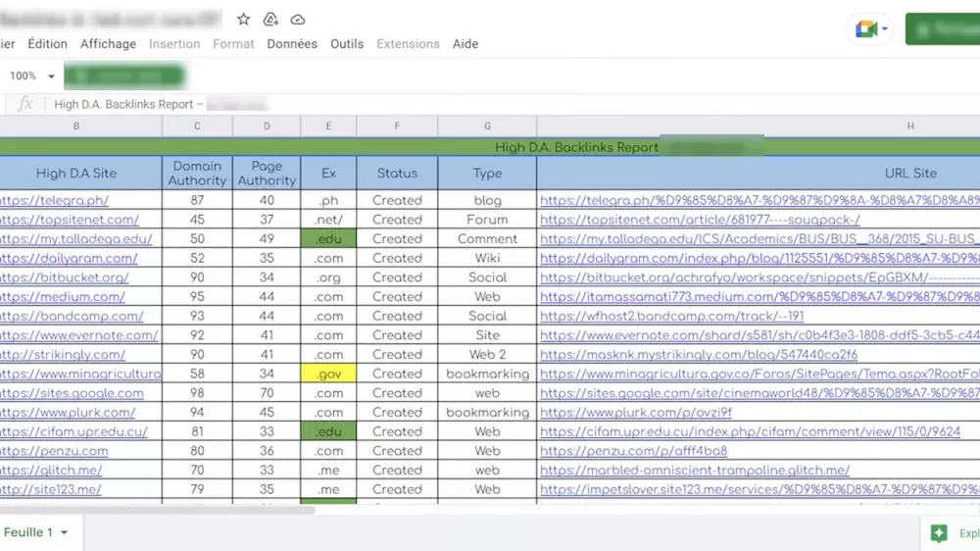Open the cifam.upr.edu.cu site link
This screenshot has width=980, height=551.
tap(73, 431)
